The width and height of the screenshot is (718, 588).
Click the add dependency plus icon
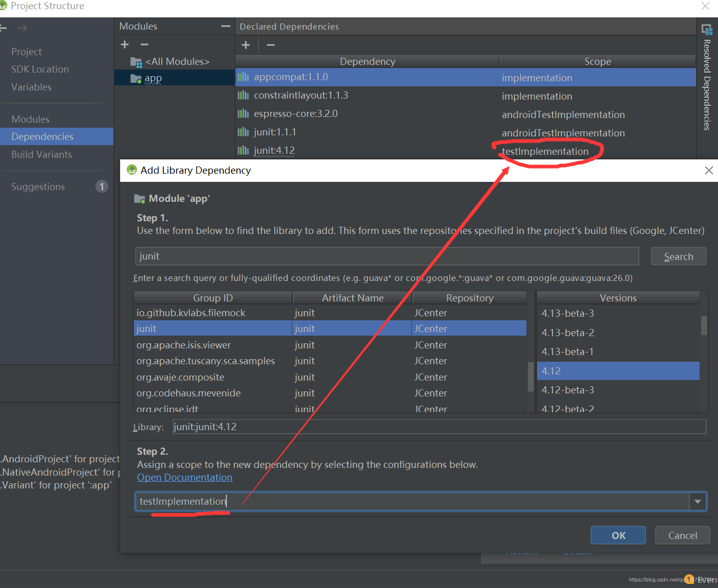click(246, 45)
